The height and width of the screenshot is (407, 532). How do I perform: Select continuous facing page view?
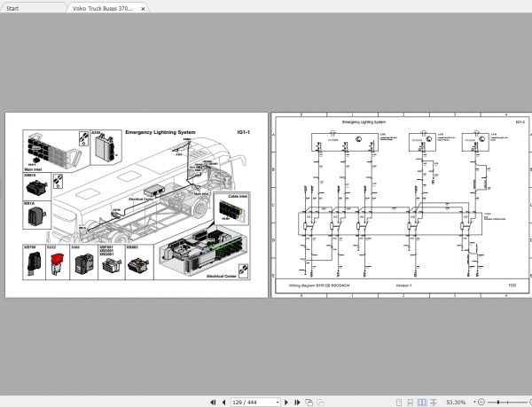[x=434, y=403]
